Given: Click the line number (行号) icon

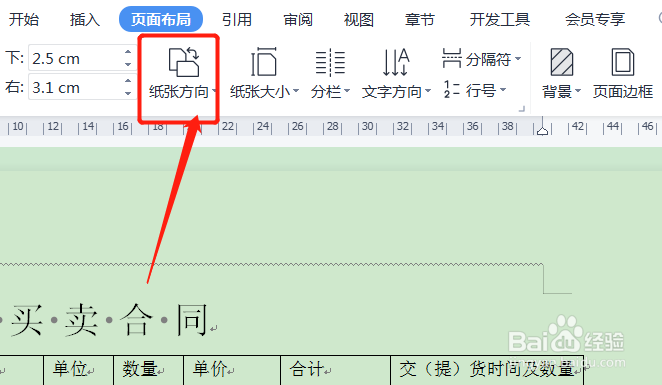Looking at the screenshot, I should [451, 89].
